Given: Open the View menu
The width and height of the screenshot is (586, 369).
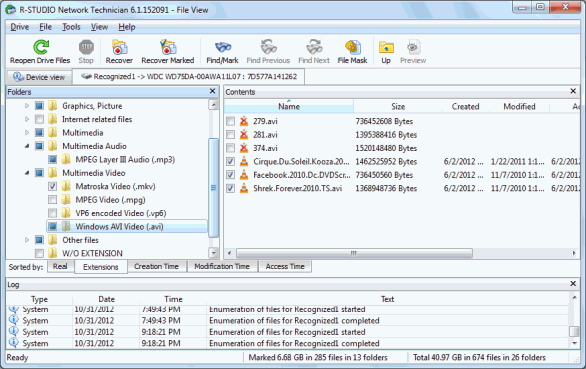Looking at the screenshot, I should pyautogui.click(x=99, y=27).
